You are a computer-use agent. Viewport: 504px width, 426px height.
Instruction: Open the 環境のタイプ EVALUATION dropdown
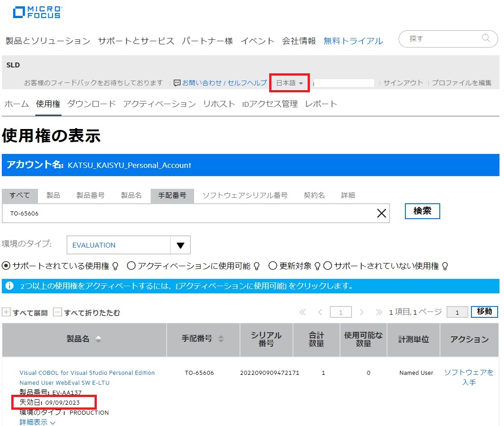(128, 245)
